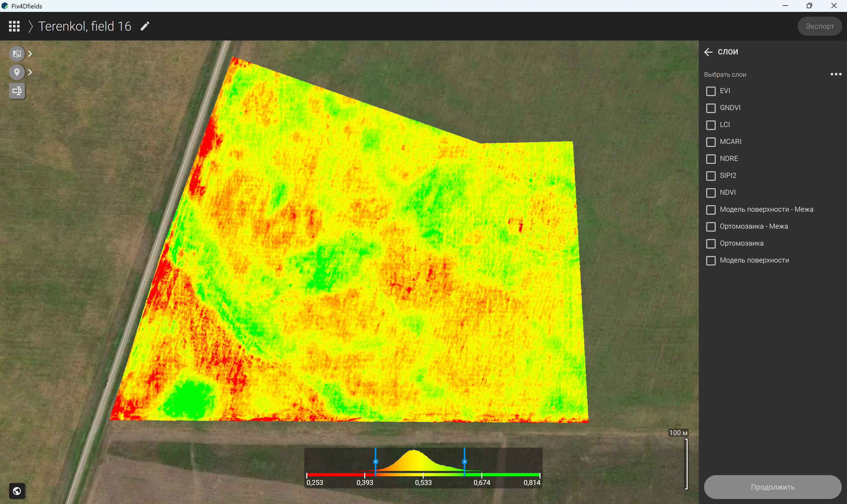Click the globe basemap icon
Viewport: 847px width, 504px height.
pos(17,491)
